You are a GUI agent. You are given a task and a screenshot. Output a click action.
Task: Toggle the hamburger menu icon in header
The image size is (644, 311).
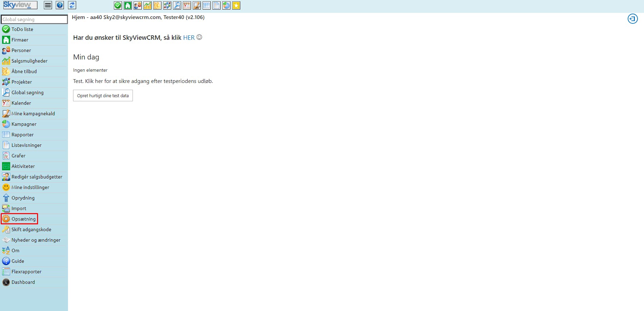[48, 5]
